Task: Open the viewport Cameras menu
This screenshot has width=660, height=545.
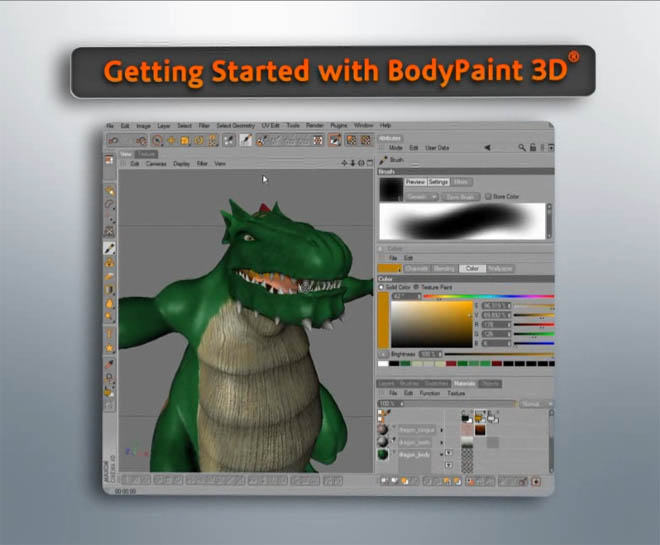Action: (156, 164)
